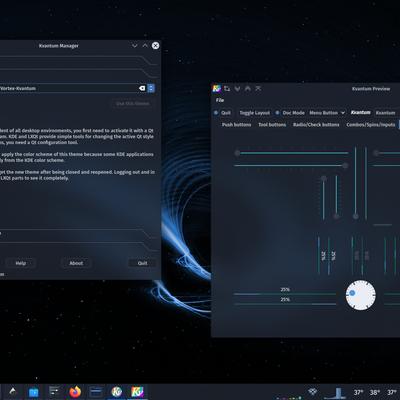Click Toggle Layout in the Preview toolbar
The width and height of the screenshot is (400, 400).
(255, 113)
